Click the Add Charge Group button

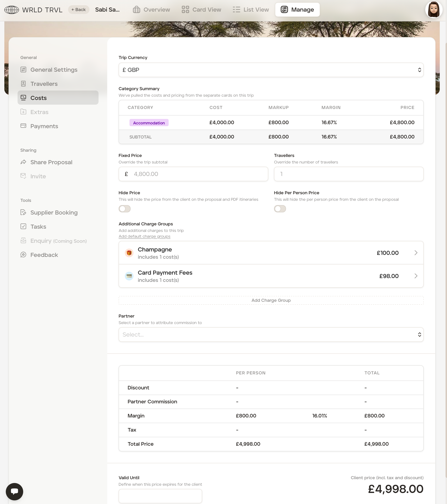pyautogui.click(x=271, y=300)
